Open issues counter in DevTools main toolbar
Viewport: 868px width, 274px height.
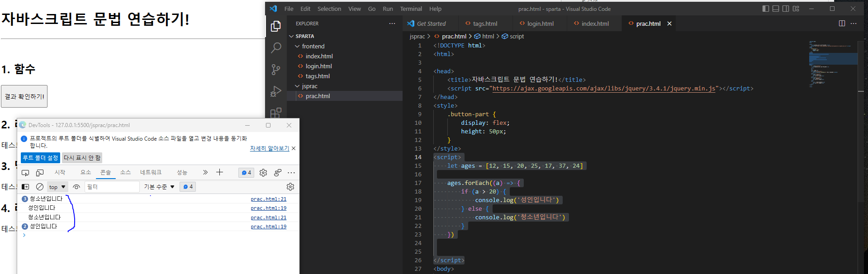click(246, 173)
